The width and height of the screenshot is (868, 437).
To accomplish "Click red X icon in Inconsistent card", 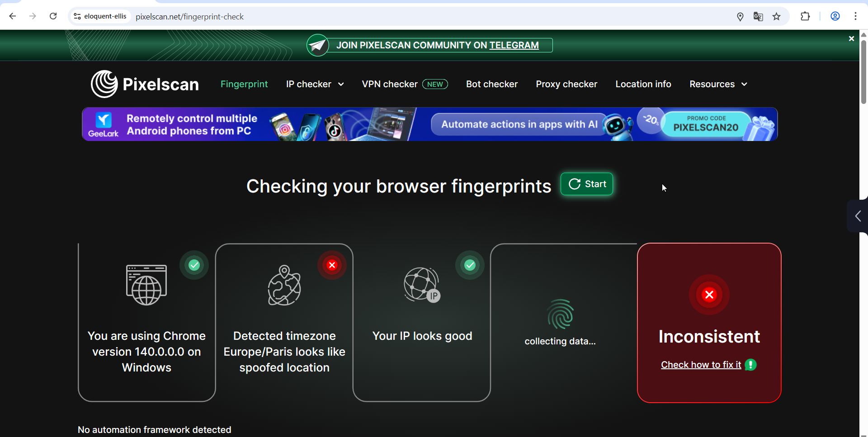I will [x=709, y=295].
